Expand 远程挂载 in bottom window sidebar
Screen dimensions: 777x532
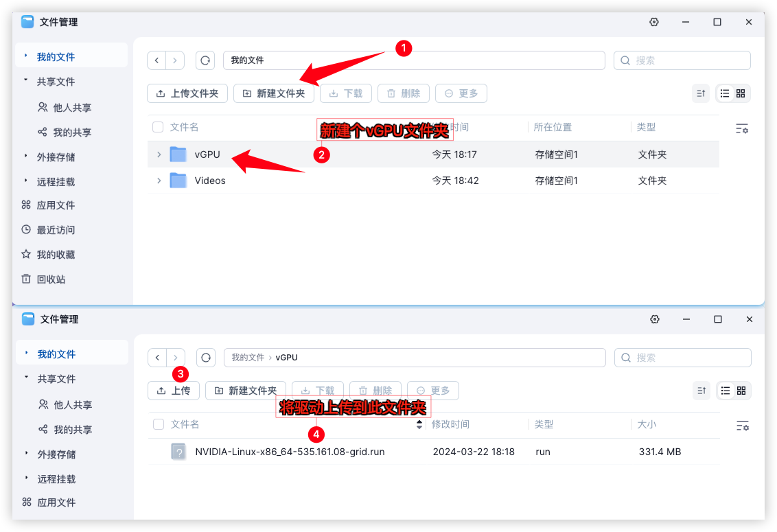[x=26, y=478]
